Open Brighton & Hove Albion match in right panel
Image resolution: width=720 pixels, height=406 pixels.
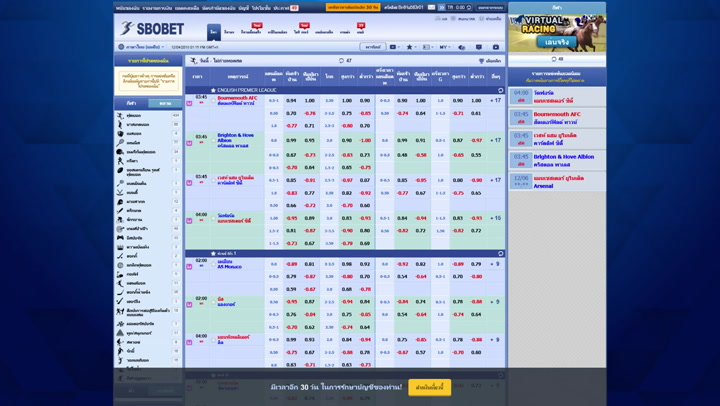tap(557, 160)
